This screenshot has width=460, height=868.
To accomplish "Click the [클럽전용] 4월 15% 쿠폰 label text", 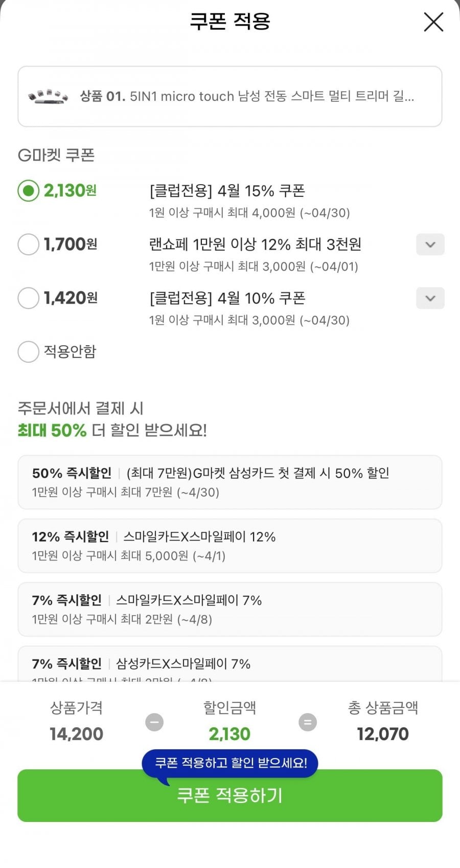I will 227,191.
